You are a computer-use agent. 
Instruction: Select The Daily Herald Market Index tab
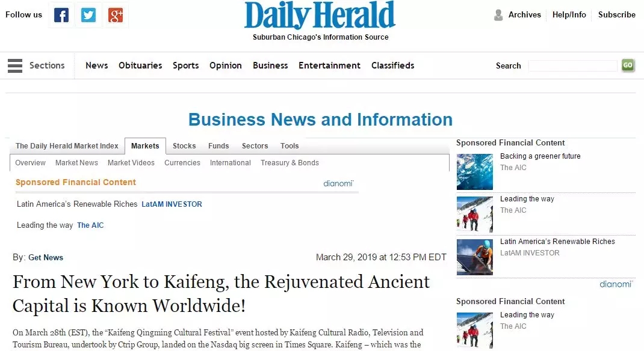click(67, 146)
